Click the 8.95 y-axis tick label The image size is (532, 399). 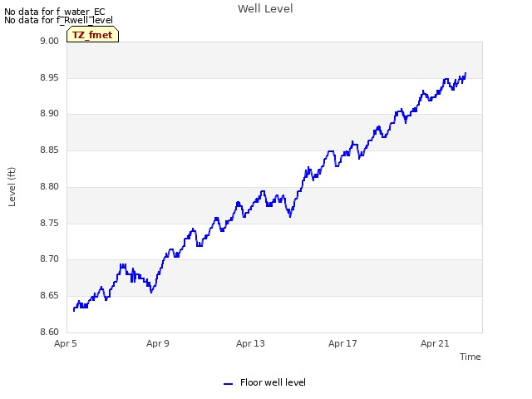click(x=50, y=77)
